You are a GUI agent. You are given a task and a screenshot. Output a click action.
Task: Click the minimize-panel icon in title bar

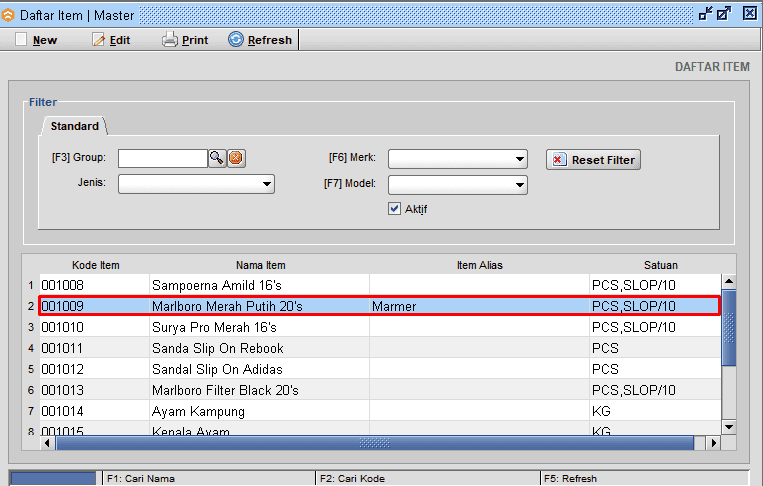click(x=705, y=14)
